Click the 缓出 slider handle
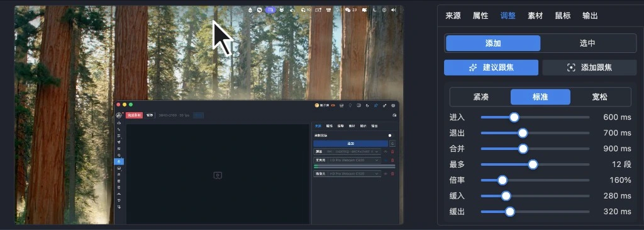 pos(509,212)
